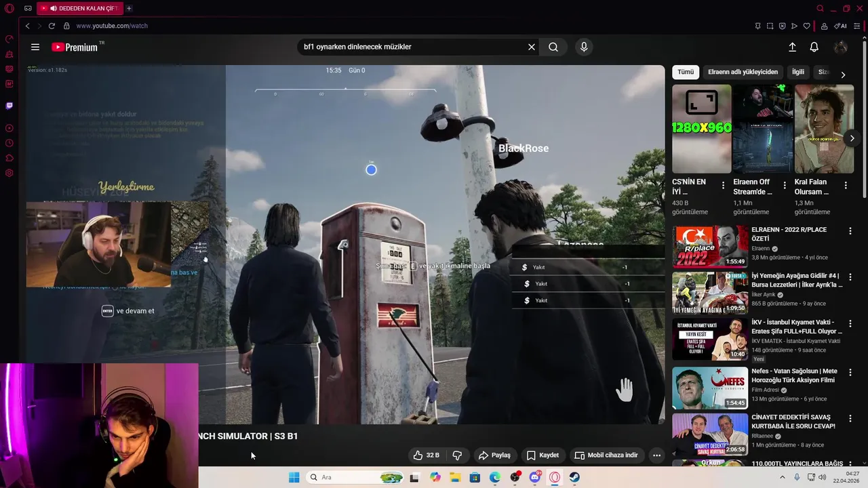Open options for İyi Yemeğin Ayağına video
Screen dimensions: 868x488
(850, 277)
